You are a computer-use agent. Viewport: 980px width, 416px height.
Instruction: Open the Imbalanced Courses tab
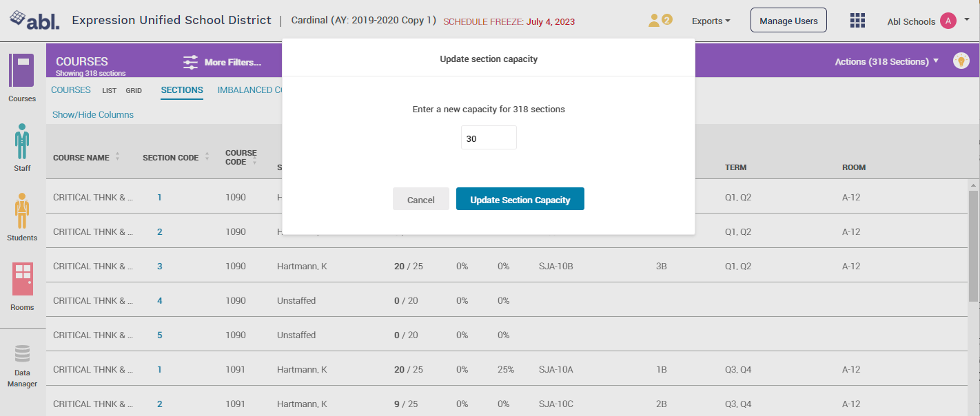tap(249, 90)
